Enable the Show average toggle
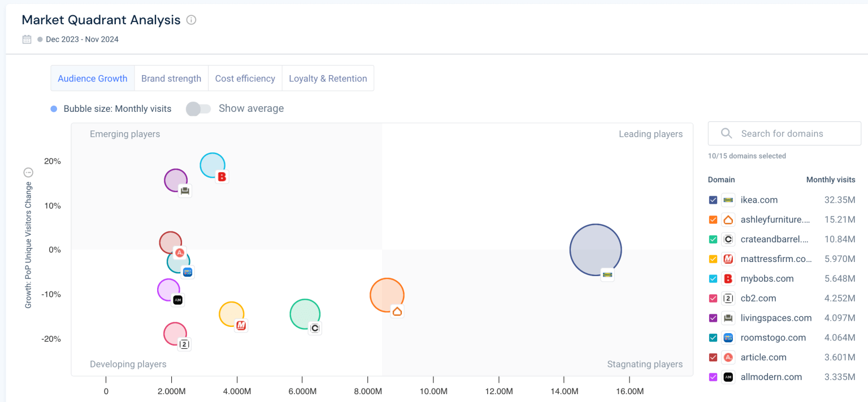The width and height of the screenshot is (868, 402). (x=198, y=108)
